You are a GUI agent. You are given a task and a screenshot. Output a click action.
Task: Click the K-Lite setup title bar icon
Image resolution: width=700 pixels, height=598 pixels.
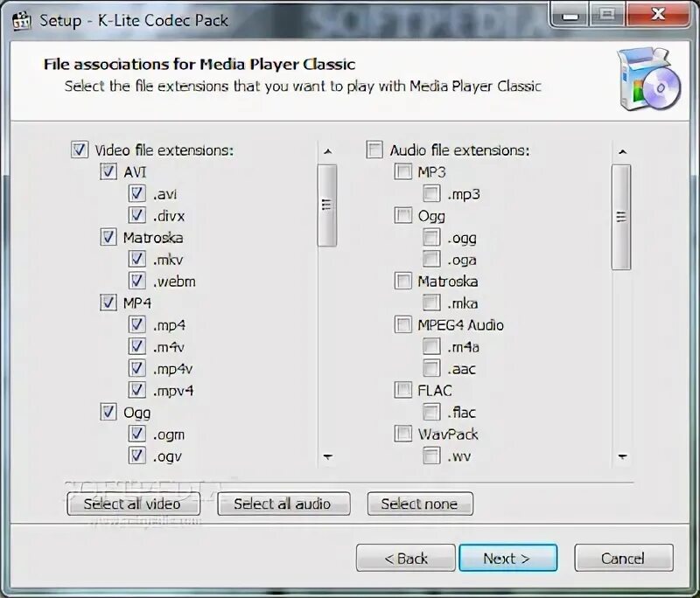(x=21, y=20)
